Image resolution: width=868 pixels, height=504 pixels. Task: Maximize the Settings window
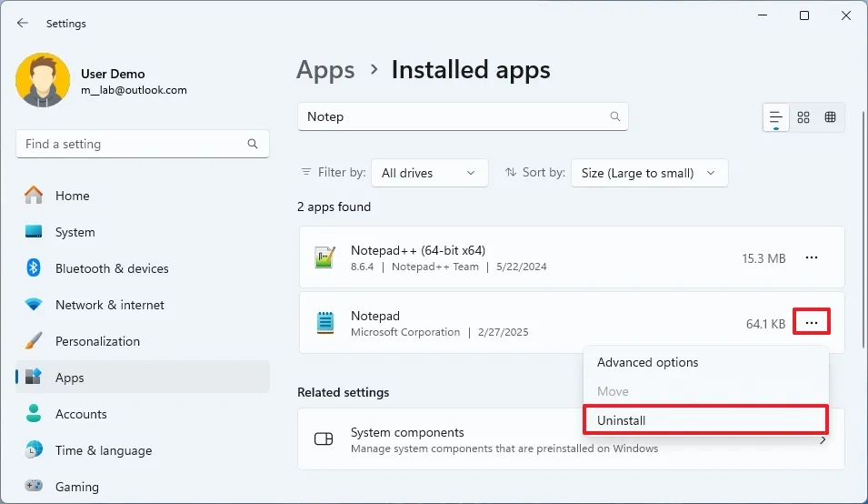pyautogui.click(x=804, y=15)
